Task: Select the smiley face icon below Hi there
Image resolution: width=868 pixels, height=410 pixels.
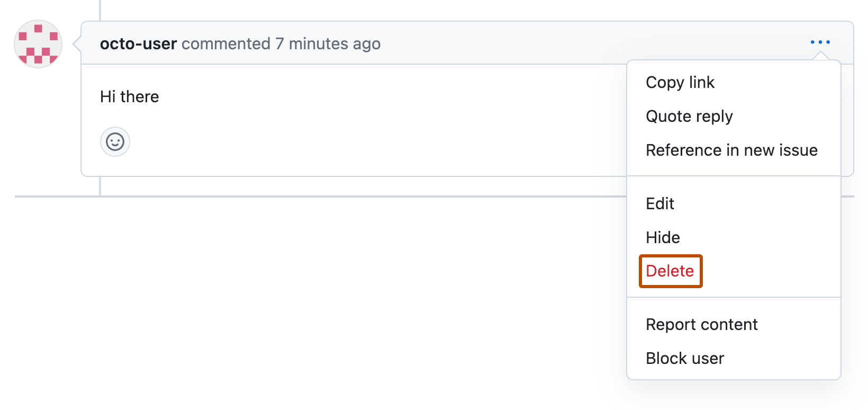Action: point(115,141)
